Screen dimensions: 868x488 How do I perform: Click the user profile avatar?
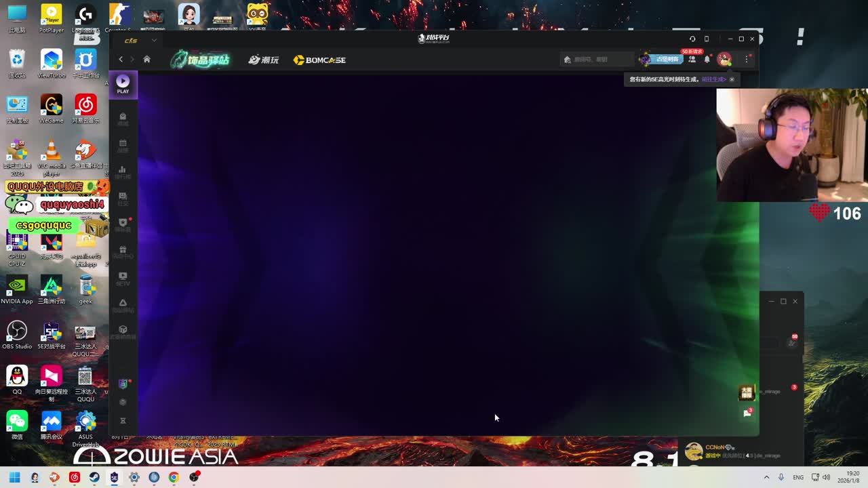click(x=724, y=60)
